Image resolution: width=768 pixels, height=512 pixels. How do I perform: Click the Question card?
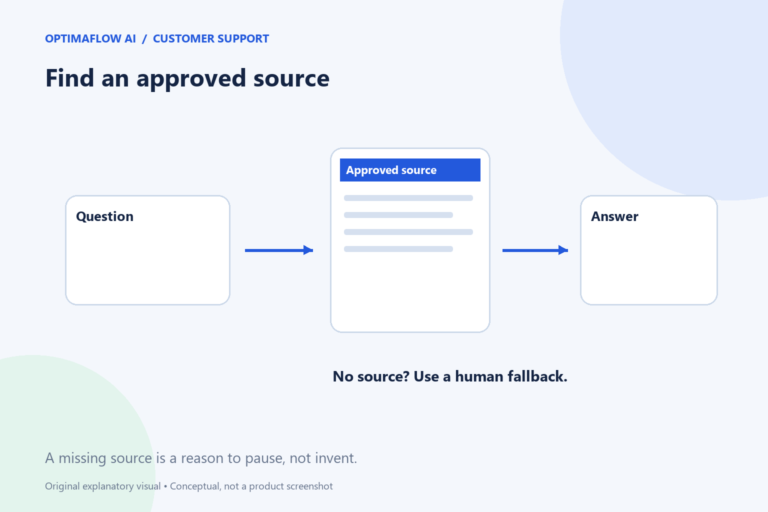tap(147, 250)
